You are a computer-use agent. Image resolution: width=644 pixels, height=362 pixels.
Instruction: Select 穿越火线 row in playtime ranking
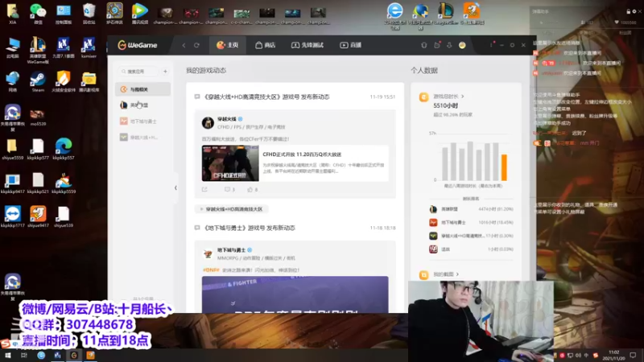click(x=471, y=236)
